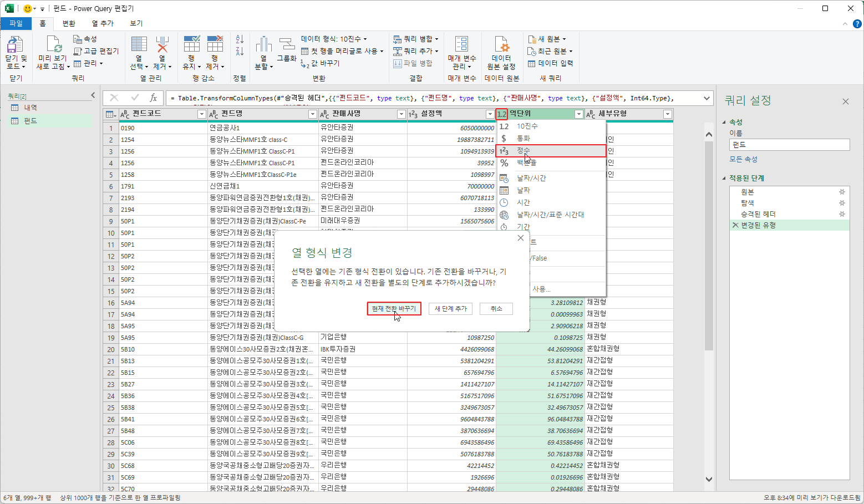The image size is (864, 504).
Task: Open 데이터 형식: 10진수 dropdown
Action: pos(334,39)
